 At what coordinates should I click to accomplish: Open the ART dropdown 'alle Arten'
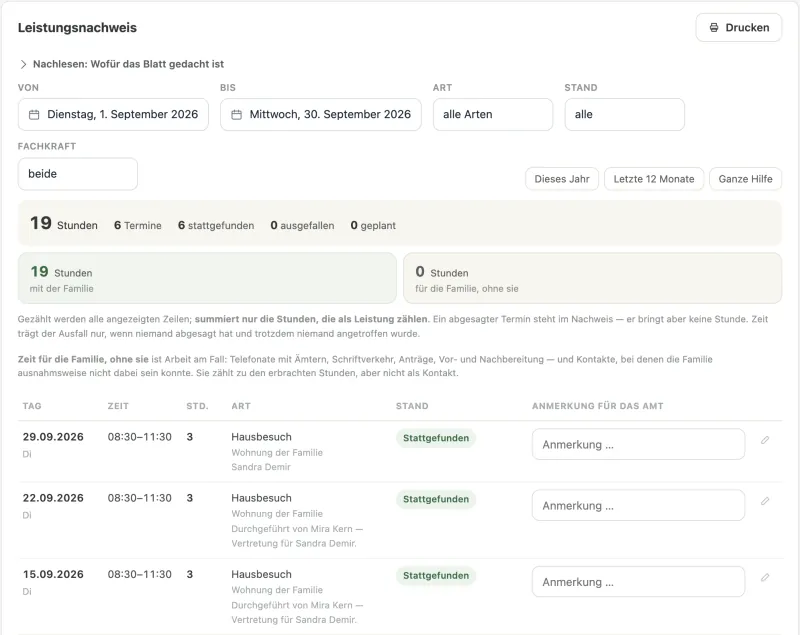point(493,114)
